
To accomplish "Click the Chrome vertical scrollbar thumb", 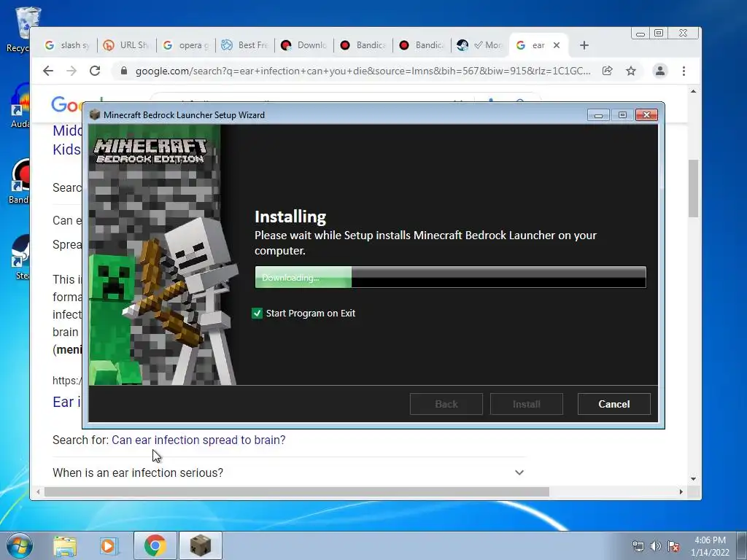I will click(x=693, y=188).
